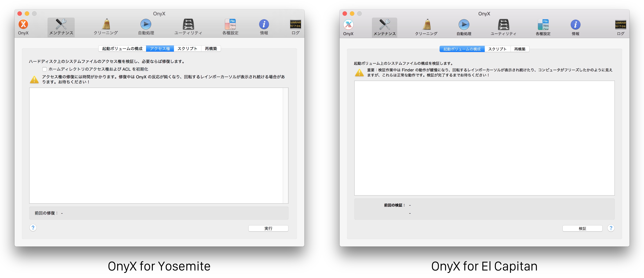The image size is (644, 278).
Task: Enable the home directory ACL reset checkbox
Action: click(x=45, y=69)
